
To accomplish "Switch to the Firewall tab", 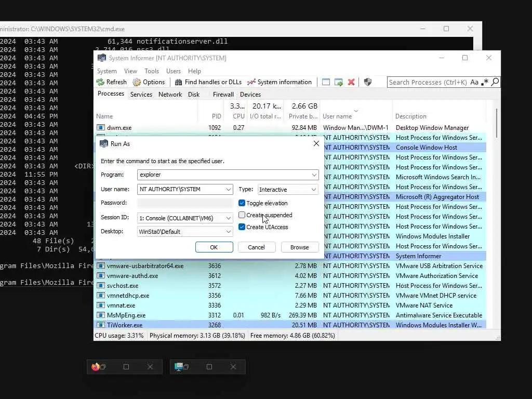I will (x=223, y=95).
